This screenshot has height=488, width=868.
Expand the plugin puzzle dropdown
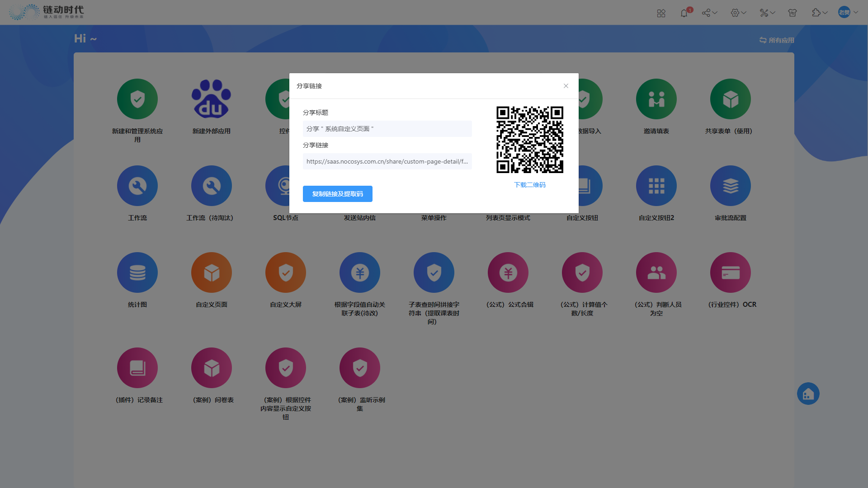pyautogui.click(x=820, y=13)
